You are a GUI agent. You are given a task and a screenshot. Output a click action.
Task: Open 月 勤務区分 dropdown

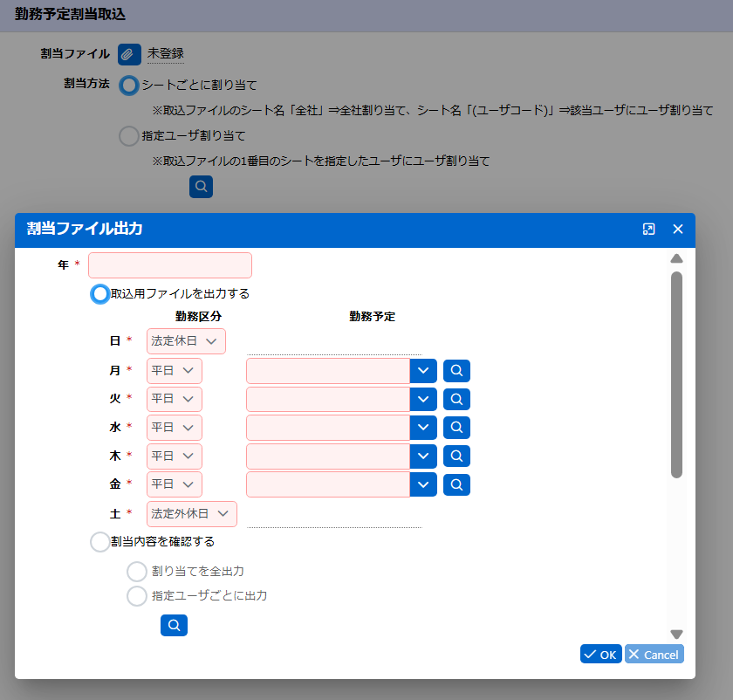(175, 371)
